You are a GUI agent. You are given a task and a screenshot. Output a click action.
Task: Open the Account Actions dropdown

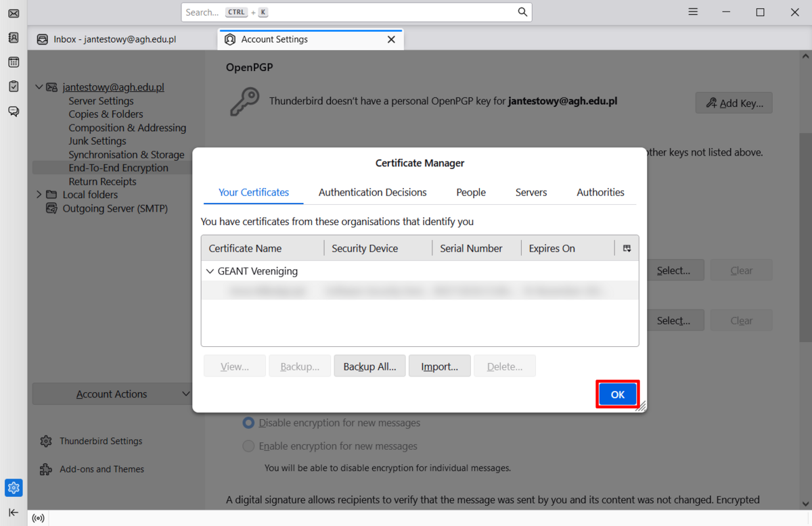(x=112, y=394)
